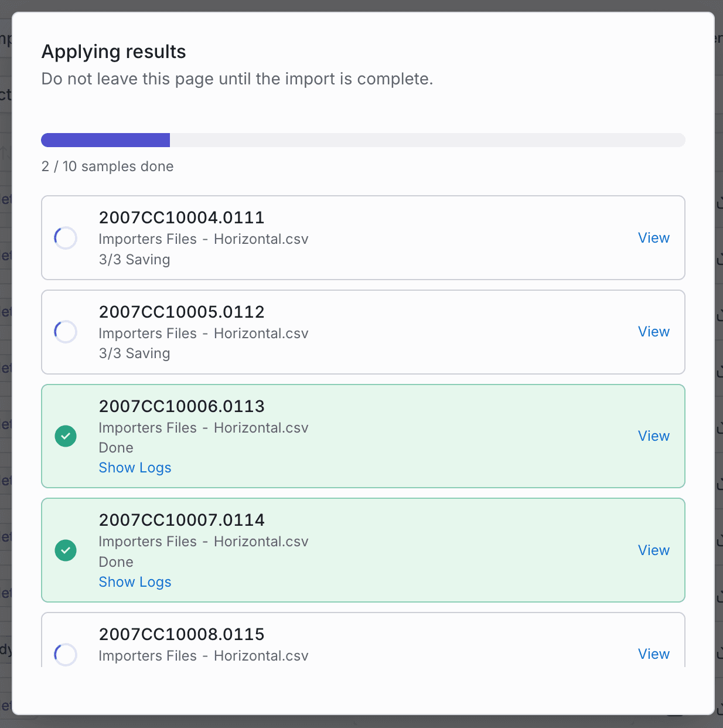Viewport: 723px width, 728px height.
Task: Click '3/3 Saving' status under 2007CC10005.0112
Action: (134, 353)
